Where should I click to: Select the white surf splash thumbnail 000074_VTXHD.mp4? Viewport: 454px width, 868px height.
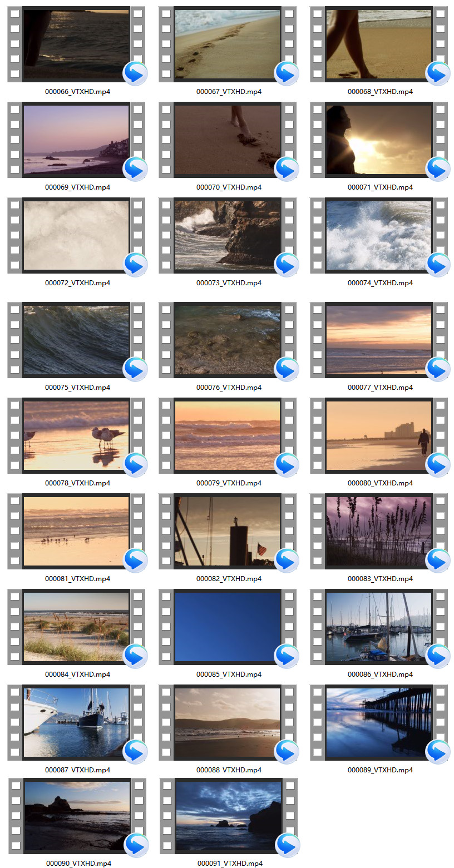pyautogui.click(x=379, y=235)
